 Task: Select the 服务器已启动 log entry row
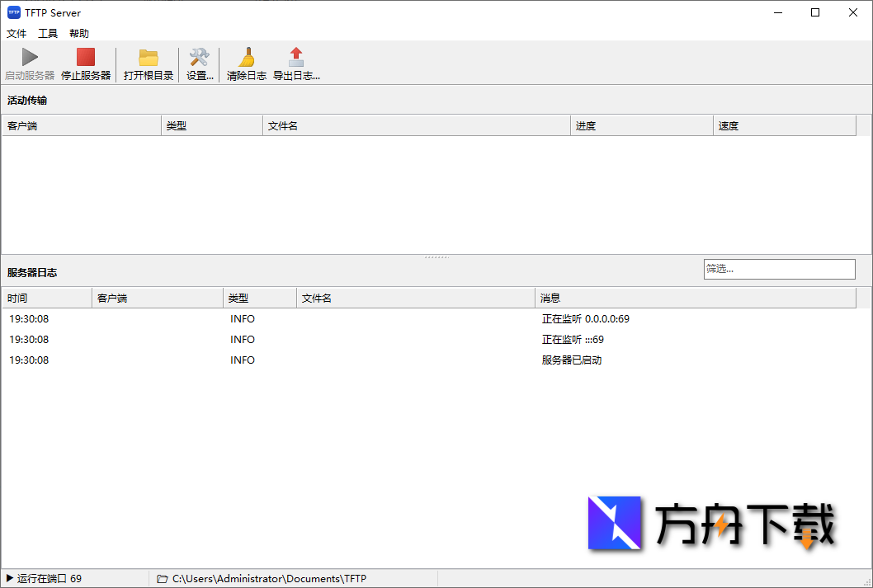(x=330, y=360)
